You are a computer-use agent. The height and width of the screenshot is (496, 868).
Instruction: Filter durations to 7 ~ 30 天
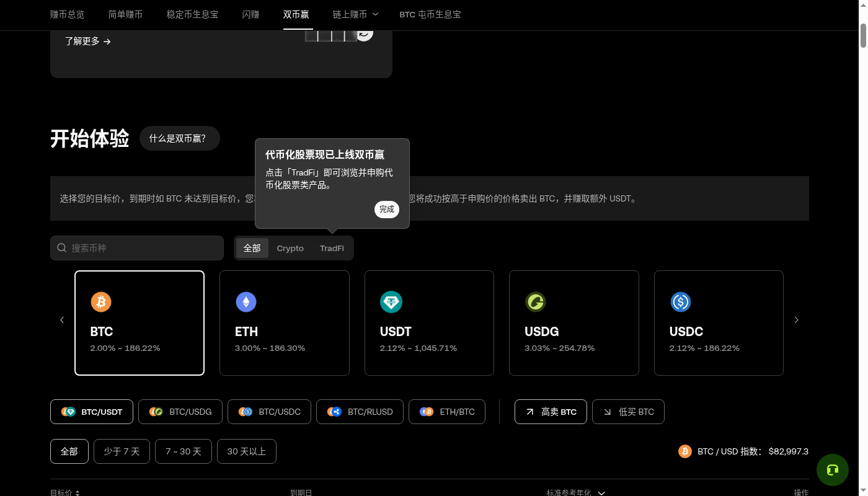[184, 451]
